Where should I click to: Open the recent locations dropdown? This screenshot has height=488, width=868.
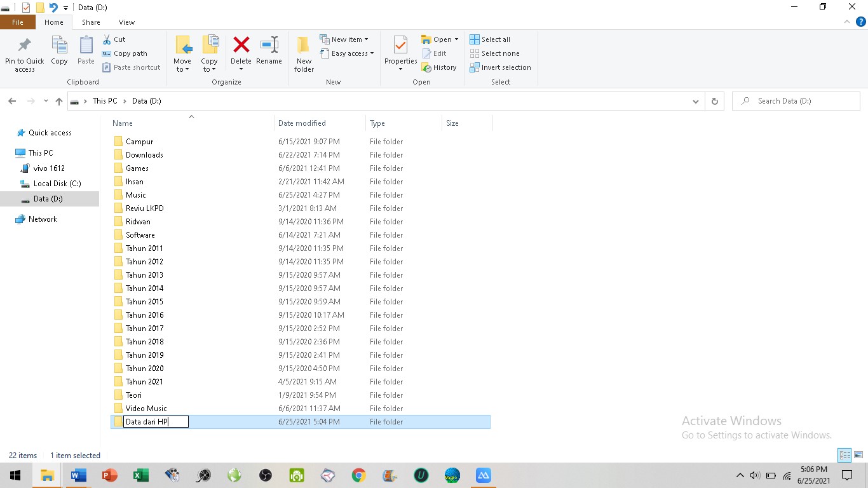(x=46, y=101)
